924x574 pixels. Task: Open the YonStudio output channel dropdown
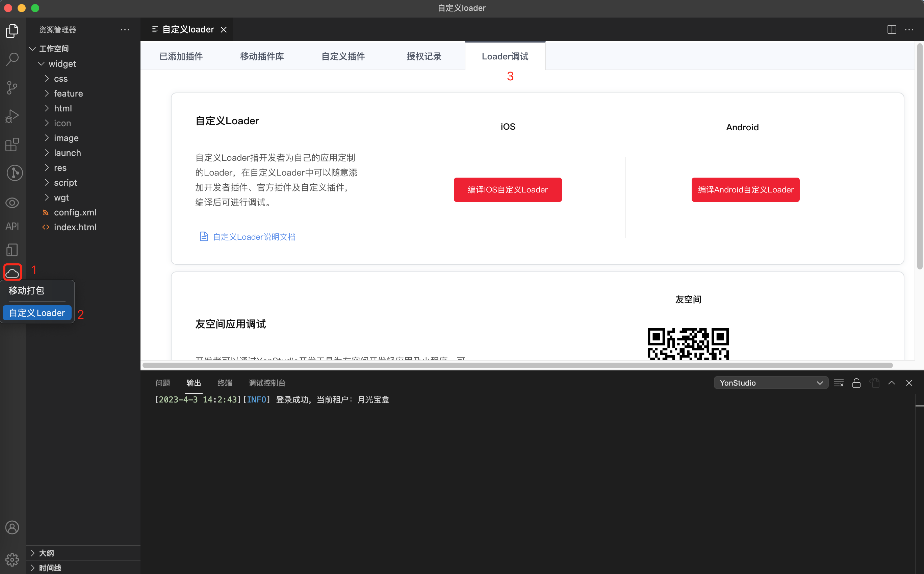coord(771,383)
